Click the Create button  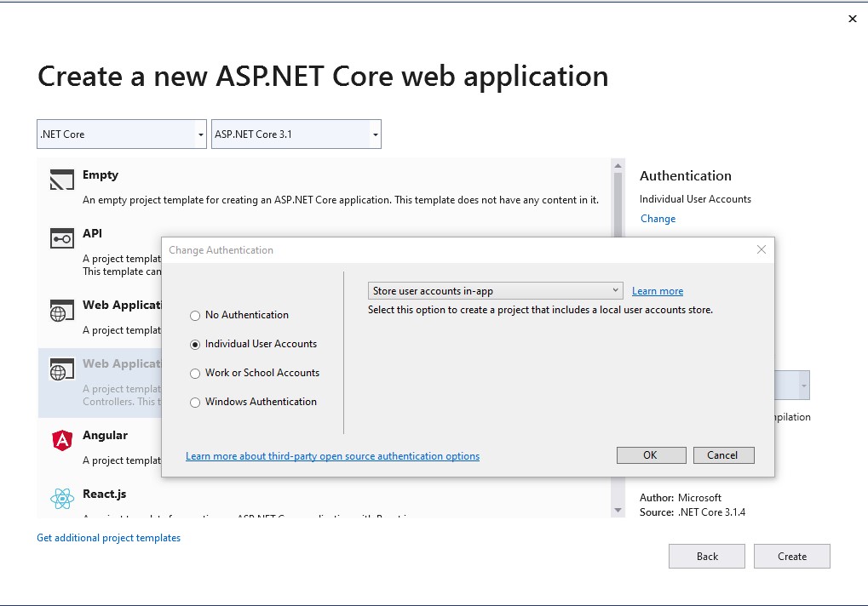point(791,556)
